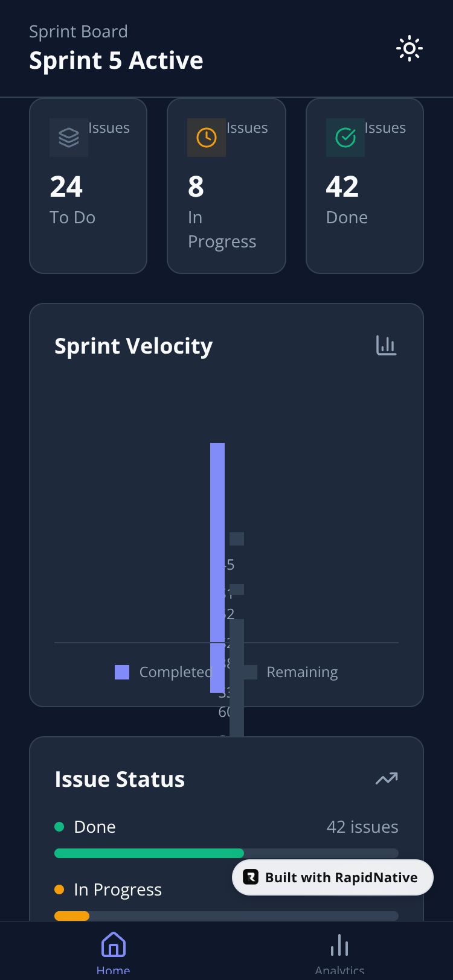Toggle light mode with sun icon
Image resolution: width=453 pixels, height=980 pixels.
point(409,48)
